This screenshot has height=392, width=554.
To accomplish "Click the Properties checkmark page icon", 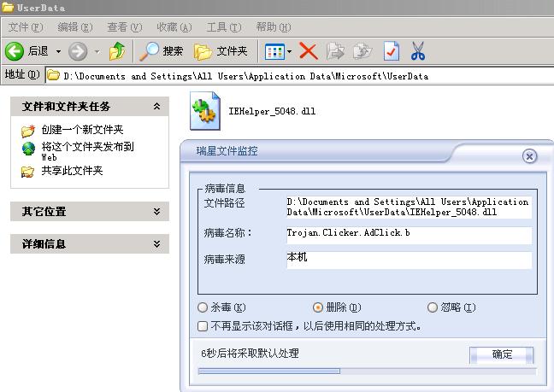I will pos(391,51).
